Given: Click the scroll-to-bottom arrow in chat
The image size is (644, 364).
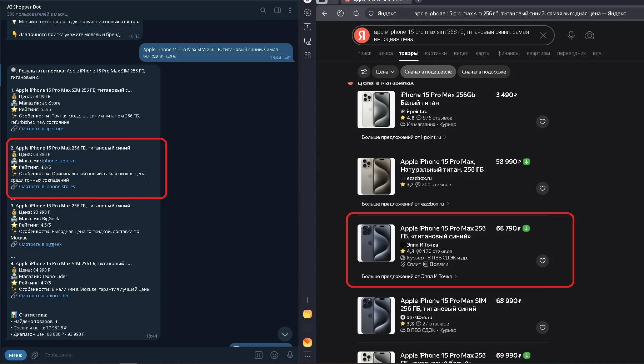Looking at the screenshot, I should click(x=285, y=334).
